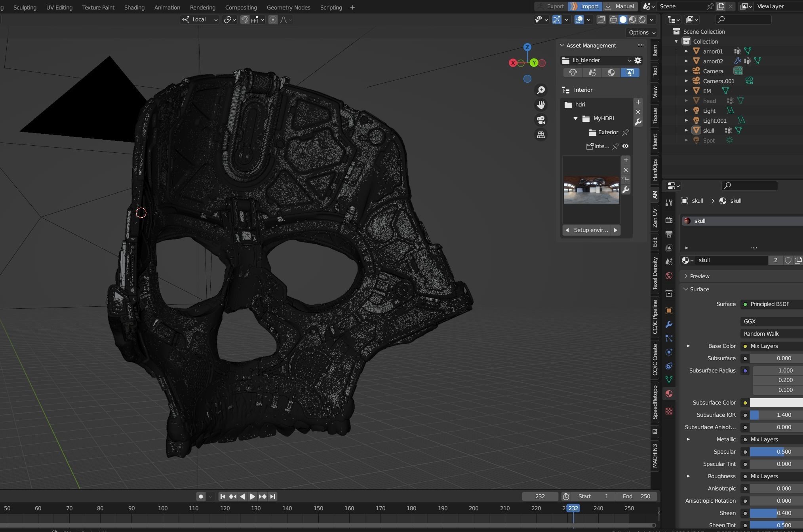
Task: Adjust the Specular 0.500 slider
Action: (x=776, y=452)
